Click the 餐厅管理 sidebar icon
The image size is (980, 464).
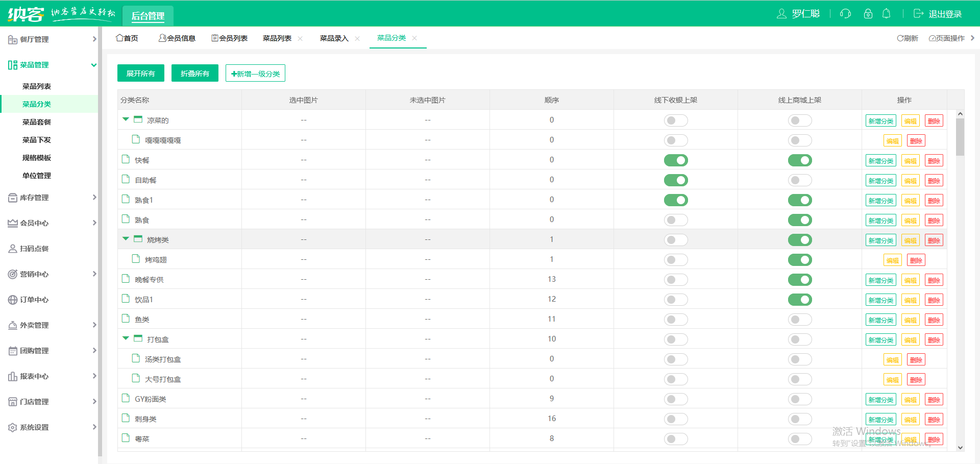pos(13,39)
